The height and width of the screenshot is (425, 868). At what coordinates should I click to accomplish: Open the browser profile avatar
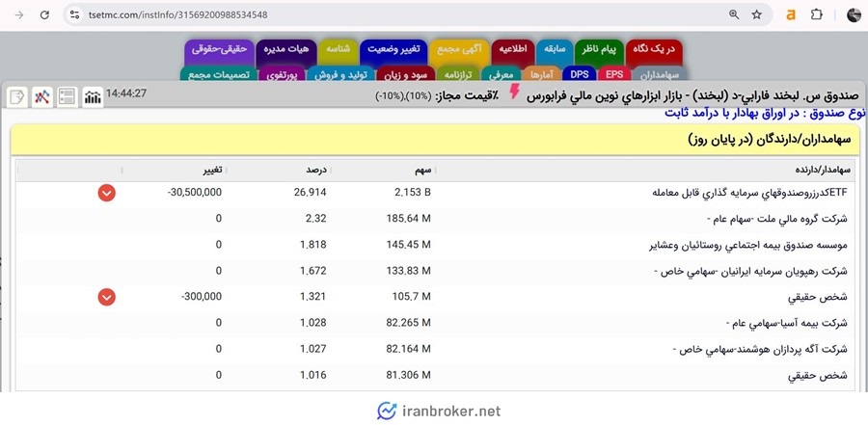click(x=854, y=15)
